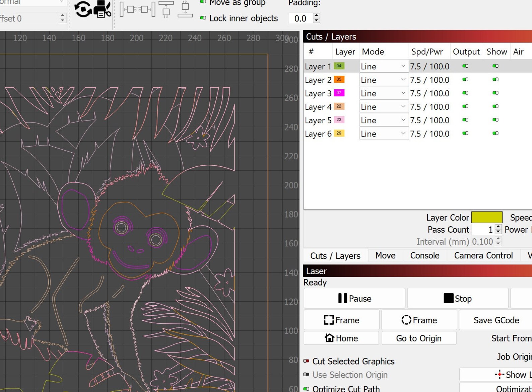Click the circular rubber-band Frame button
This screenshot has width=532, height=392.
(x=419, y=320)
